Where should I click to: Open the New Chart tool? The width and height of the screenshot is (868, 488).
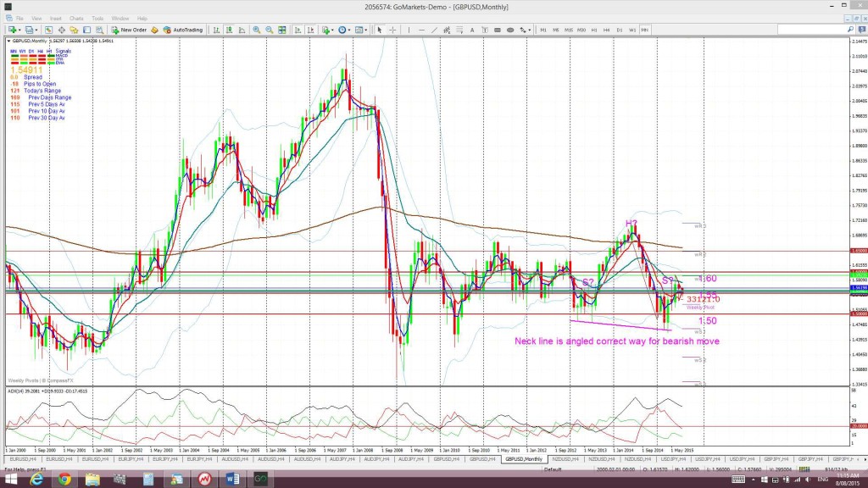coord(12,30)
